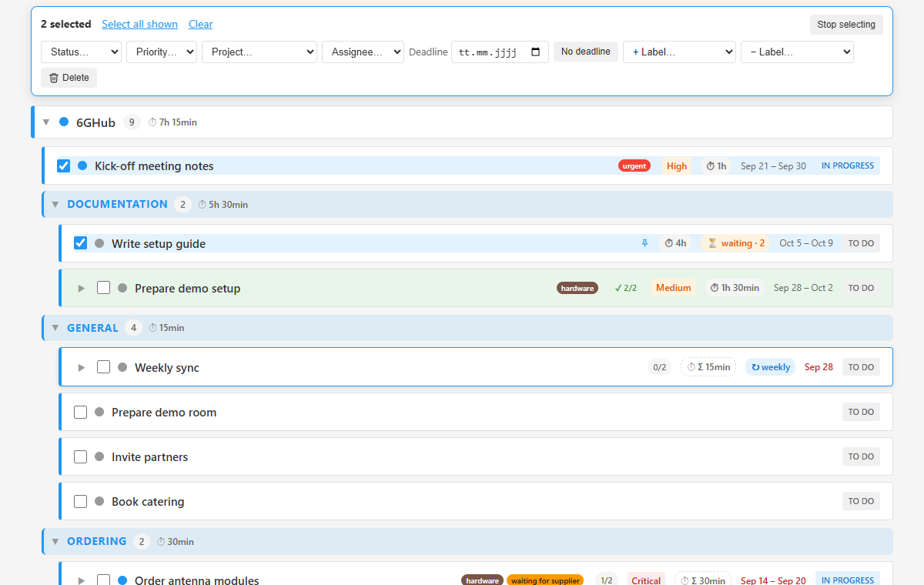Click the 4h time badge on Write setup guide
The image size is (924, 585).
675,243
